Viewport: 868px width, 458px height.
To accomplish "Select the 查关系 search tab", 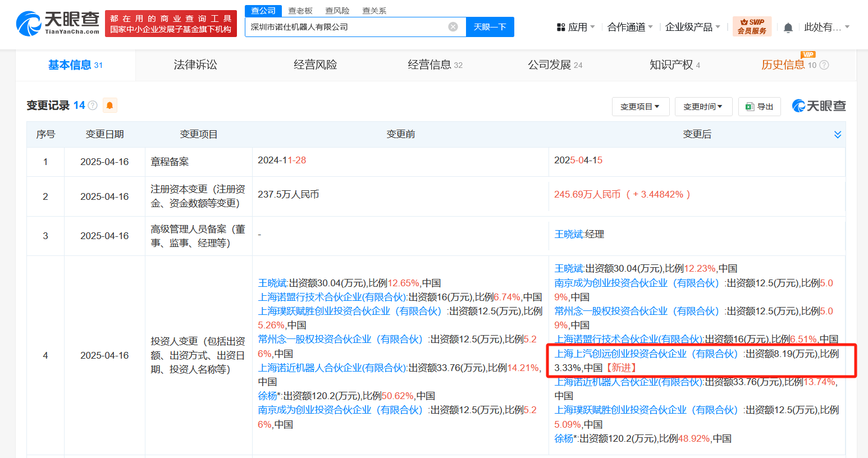I will [x=374, y=11].
